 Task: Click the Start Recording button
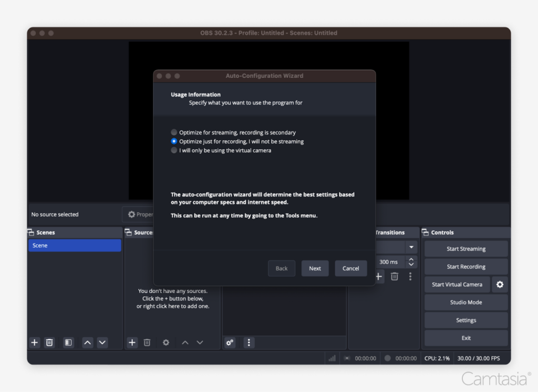[x=465, y=266]
